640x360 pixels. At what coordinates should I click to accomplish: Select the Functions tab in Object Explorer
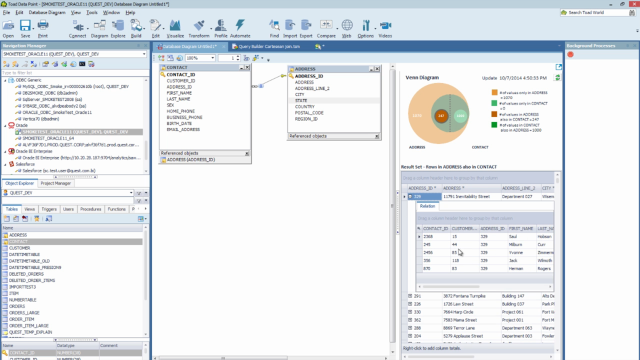[x=116, y=209]
